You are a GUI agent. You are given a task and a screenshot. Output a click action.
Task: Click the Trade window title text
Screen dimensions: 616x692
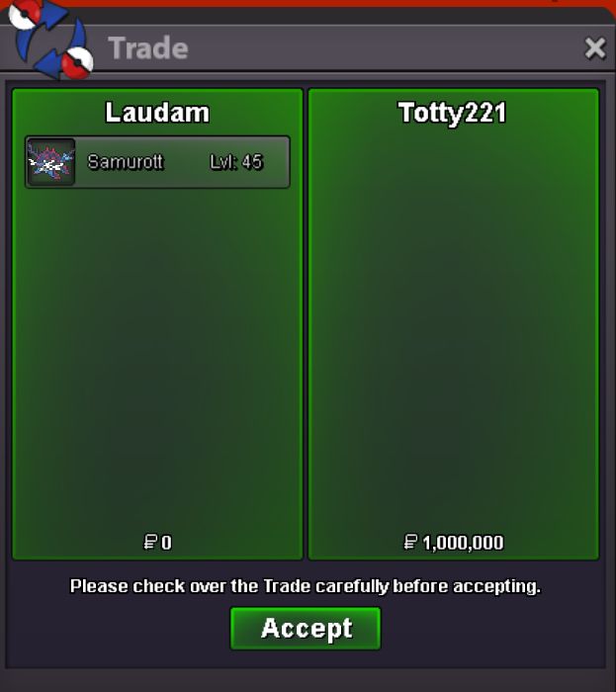pos(148,47)
